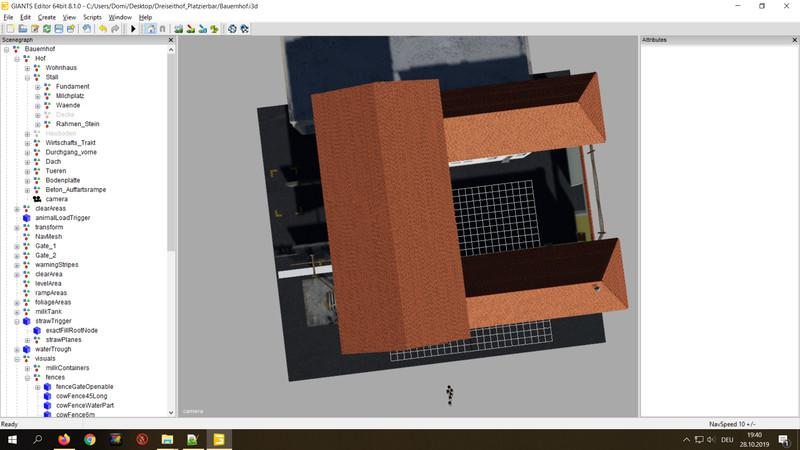
Task: Close the Attributes panel
Action: 795,40
